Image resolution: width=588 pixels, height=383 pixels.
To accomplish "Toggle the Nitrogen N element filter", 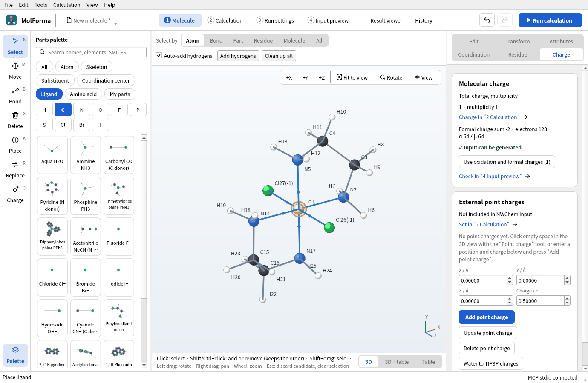I will tap(82, 110).
